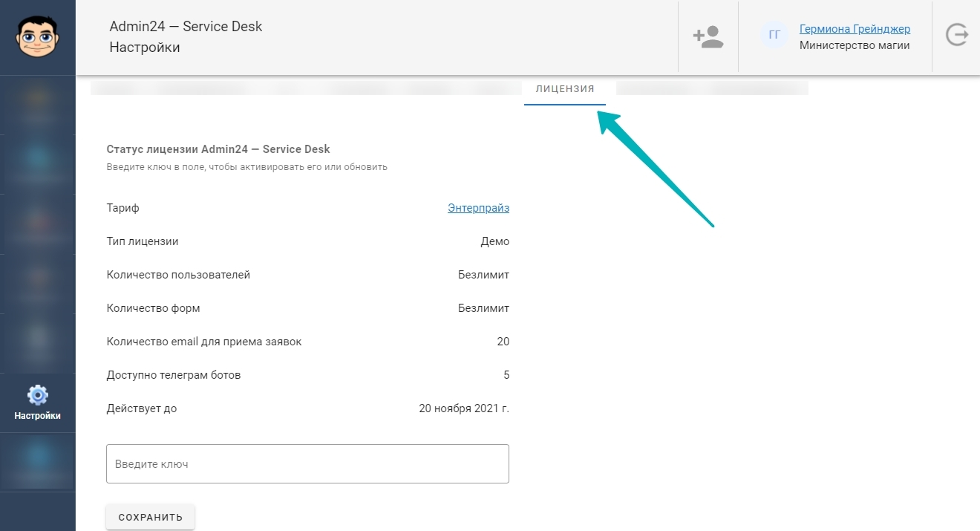Click the date 20 ноября 2021 г.
980x531 pixels.
click(464, 408)
